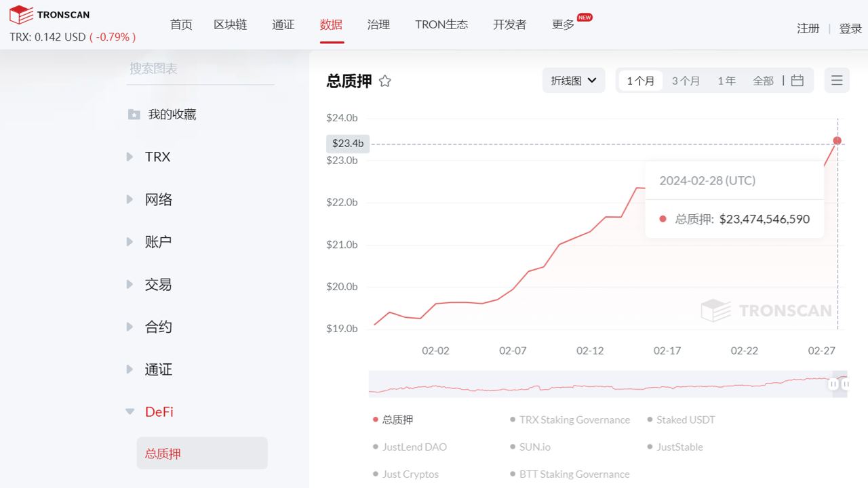The width and height of the screenshot is (868, 488).
Task: Open the 折线图 chart type dropdown
Action: (x=573, y=81)
